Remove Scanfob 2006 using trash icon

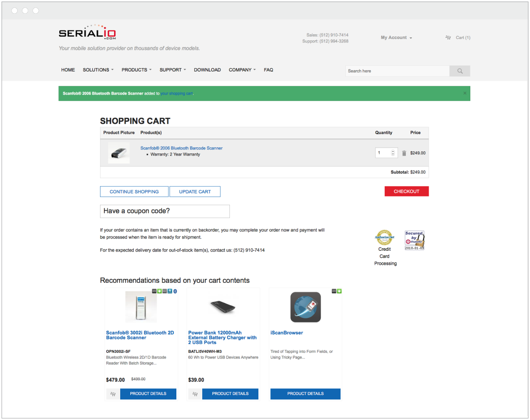point(404,153)
